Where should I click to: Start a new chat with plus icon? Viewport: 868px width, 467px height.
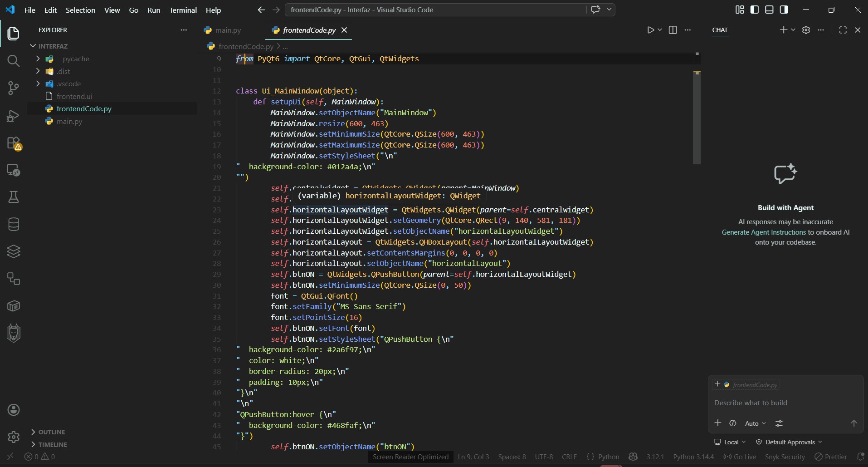click(x=783, y=30)
